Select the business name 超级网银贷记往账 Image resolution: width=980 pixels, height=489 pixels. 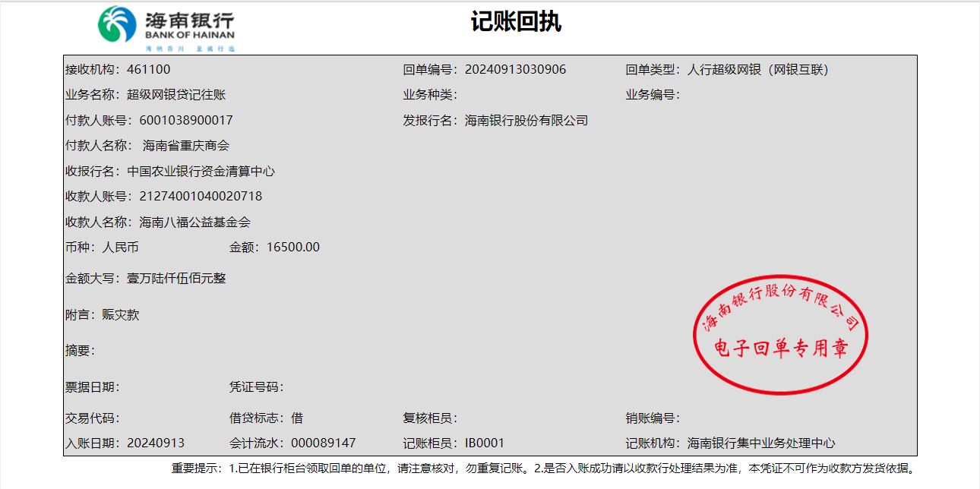176,95
